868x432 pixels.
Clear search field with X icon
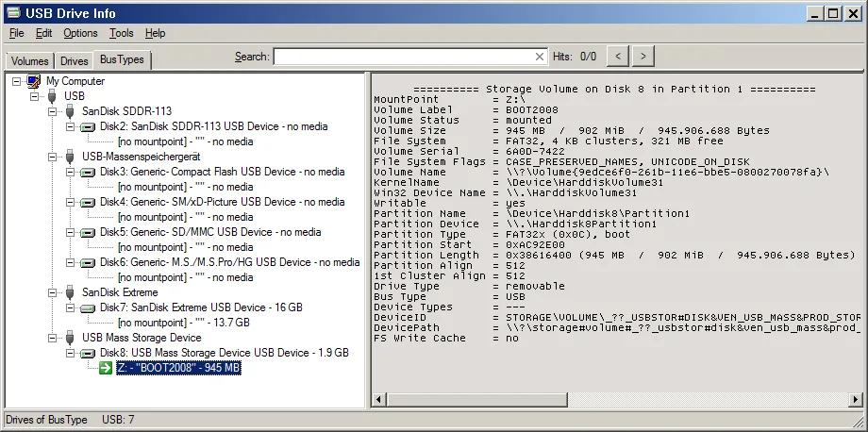tap(540, 57)
